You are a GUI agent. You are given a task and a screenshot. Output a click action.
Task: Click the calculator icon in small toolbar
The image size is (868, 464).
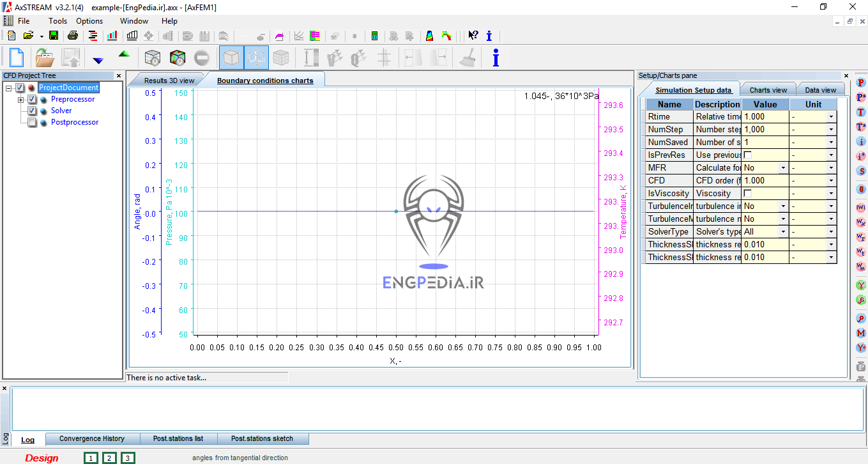tap(375, 36)
